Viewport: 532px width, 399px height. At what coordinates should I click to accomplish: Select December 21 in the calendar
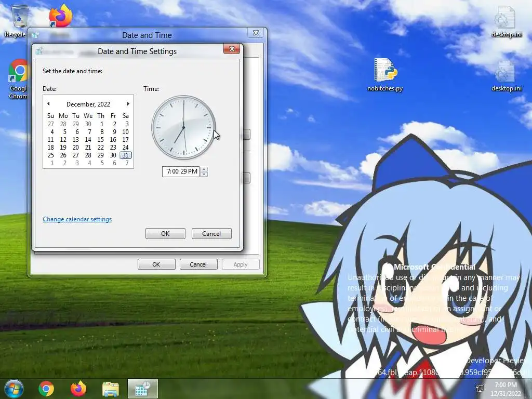click(88, 147)
